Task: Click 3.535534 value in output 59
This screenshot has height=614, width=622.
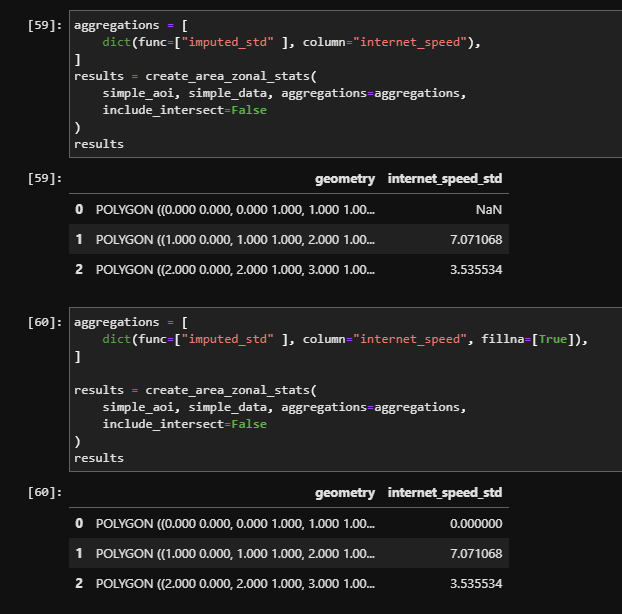Action: [x=476, y=270]
